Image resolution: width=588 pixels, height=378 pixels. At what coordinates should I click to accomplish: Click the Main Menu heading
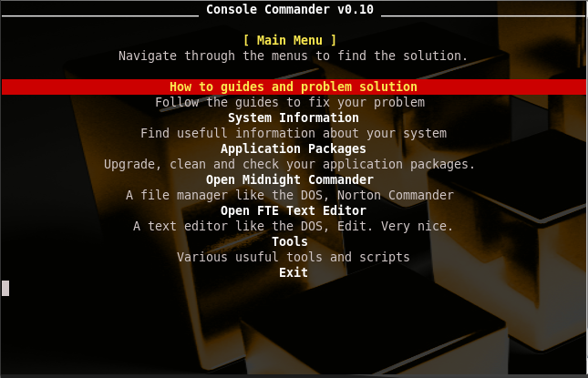pyautogui.click(x=290, y=40)
